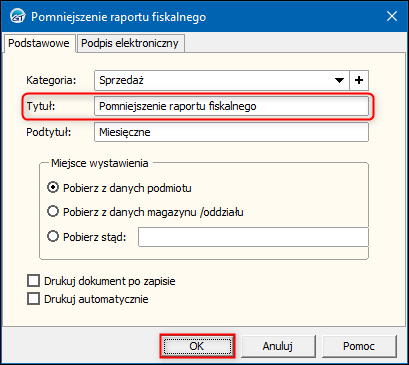
Task: Click the Pomniejszenie raportu fiskalnego title bar
Action: pos(119,17)
